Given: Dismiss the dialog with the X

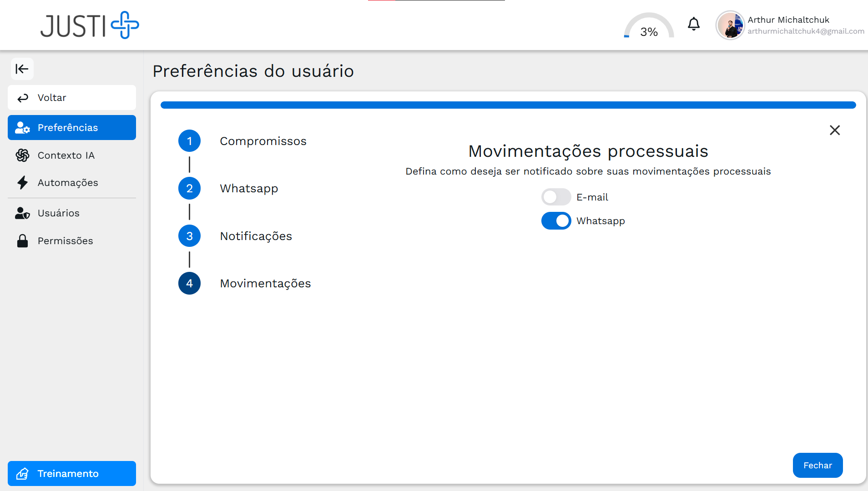Looking at the screenshot, I should [835, 130].
